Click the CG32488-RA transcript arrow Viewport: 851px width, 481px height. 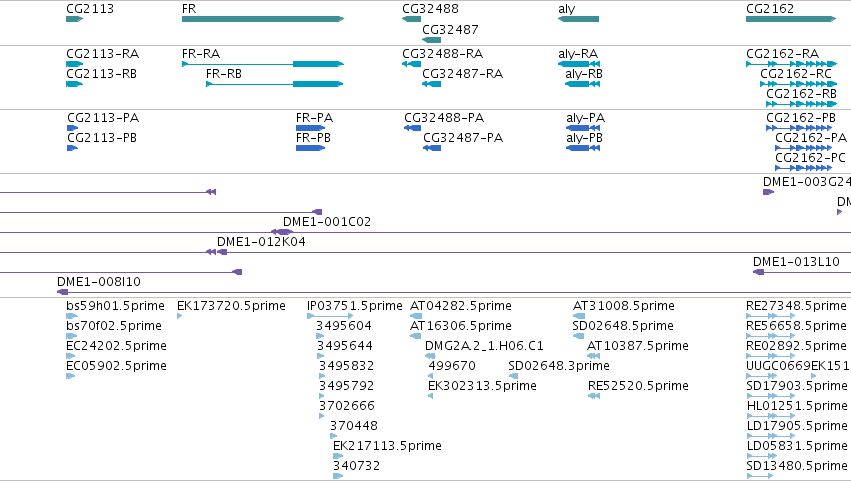click(x=411, y=64)
